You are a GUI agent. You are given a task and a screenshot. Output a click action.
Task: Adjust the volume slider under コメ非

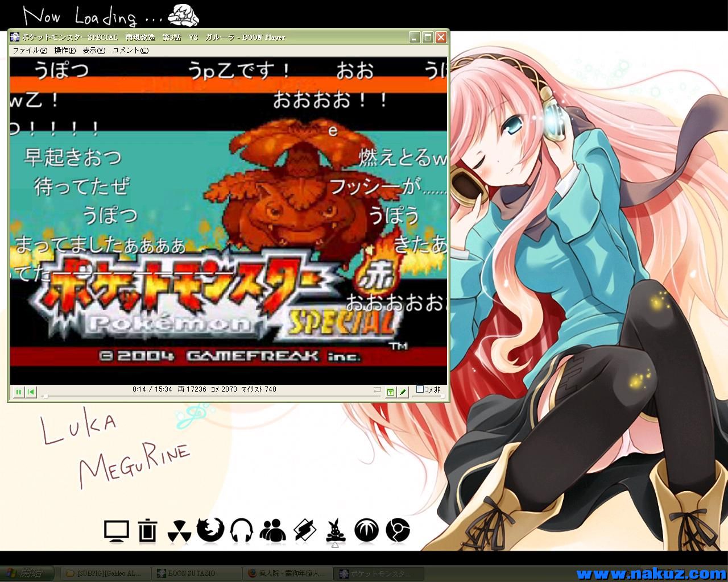point(428,396)
